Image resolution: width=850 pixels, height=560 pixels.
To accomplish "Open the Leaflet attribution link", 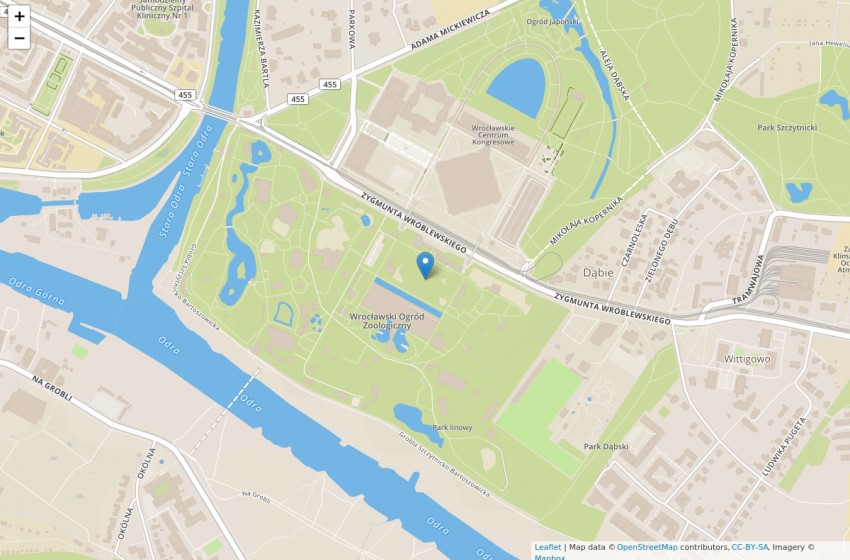I will pyautogui.click(x=548, y=548).
